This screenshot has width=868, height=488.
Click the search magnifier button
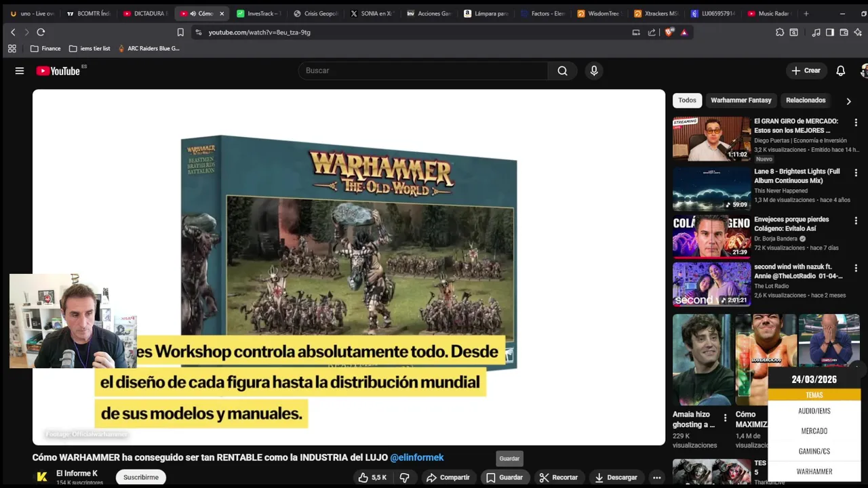click(562, 70)
